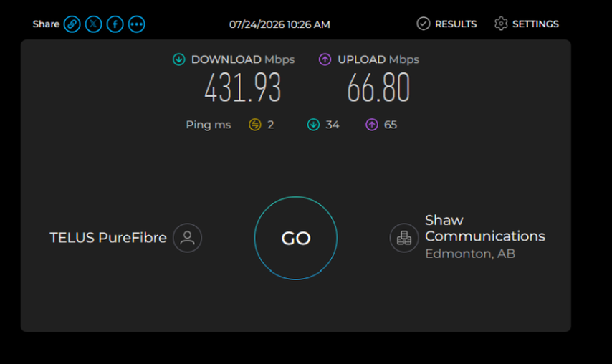The width and height of the screenshot is (612, 364).
Task: Open the RESULTS tab
Action: (447, 24)
